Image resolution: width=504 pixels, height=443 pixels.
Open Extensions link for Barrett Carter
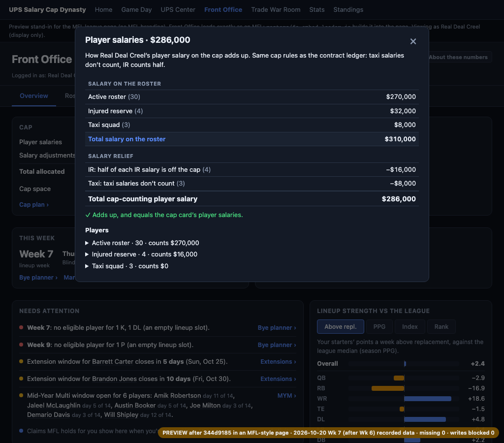(x=278, y=362)
